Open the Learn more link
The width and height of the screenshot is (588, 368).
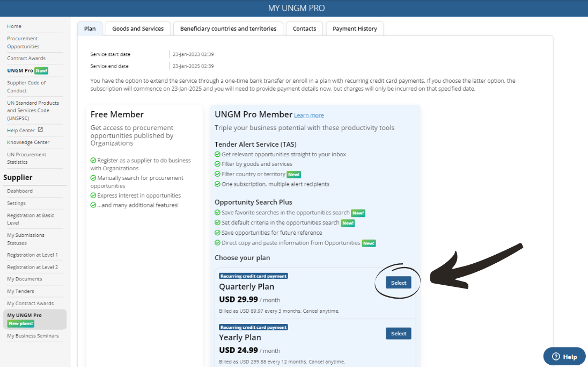(309, 116)
